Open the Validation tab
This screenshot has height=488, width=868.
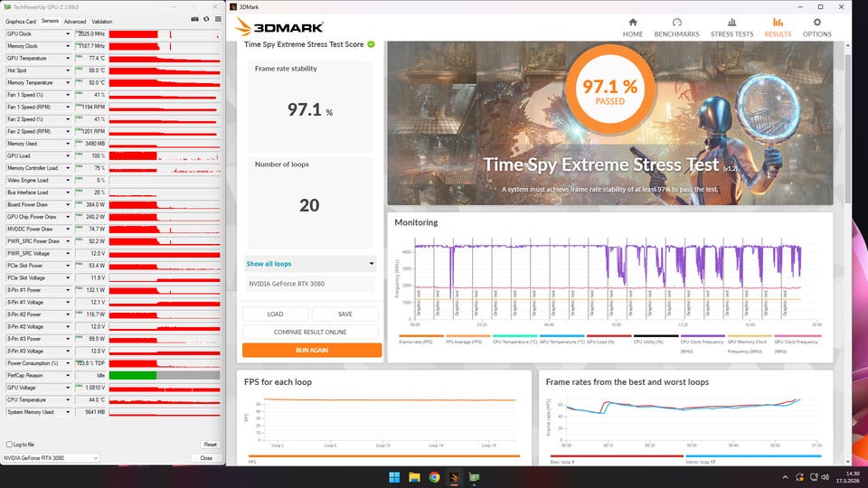[102, 22]
